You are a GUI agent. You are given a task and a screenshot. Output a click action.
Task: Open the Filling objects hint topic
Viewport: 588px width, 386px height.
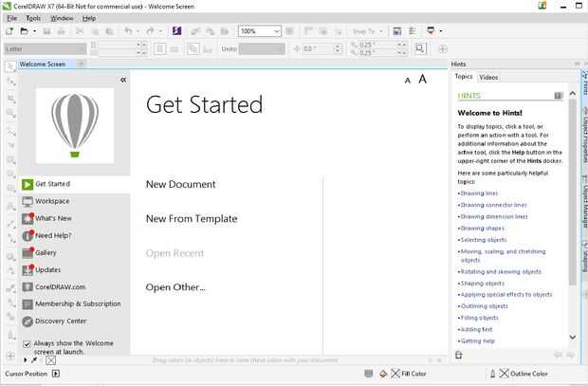479,318
